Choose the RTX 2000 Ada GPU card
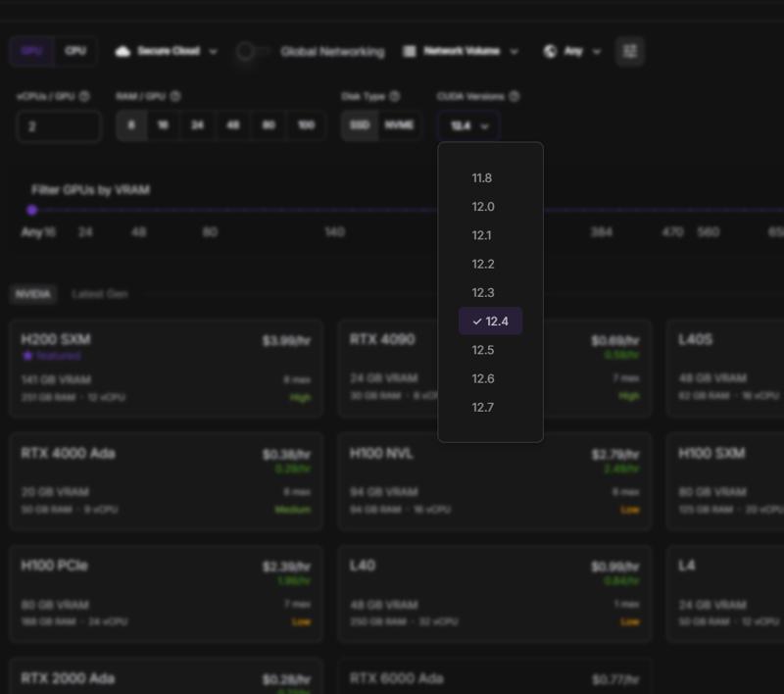 coord(166,676)
